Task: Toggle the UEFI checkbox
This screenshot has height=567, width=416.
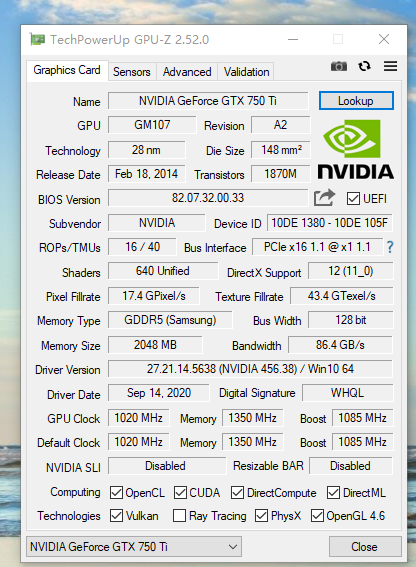Action: click(x=353, y=199)
